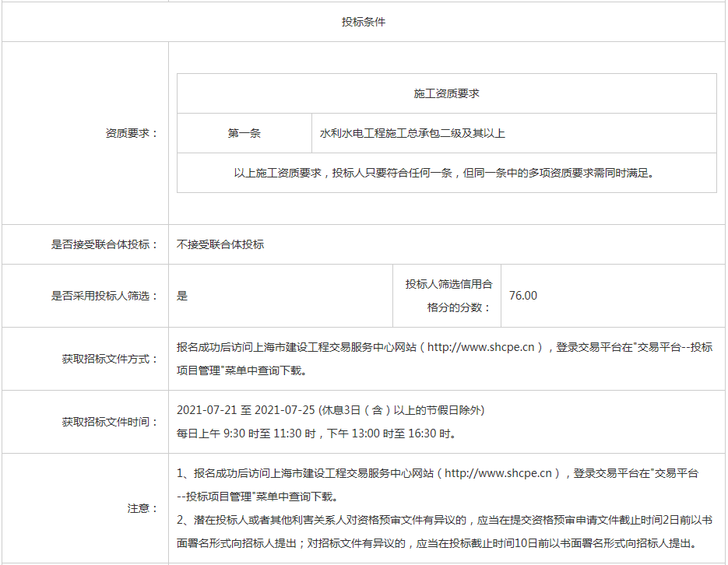Click the 获取招标文件时间 label
The height and width of the screenshot is (565, 728).
110,422
